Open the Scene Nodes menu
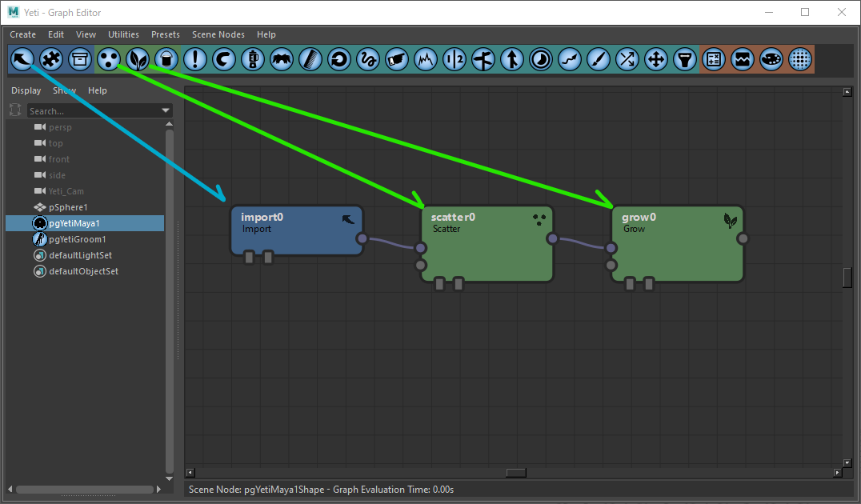The height and width of the screenshot is (504, 861). (x=218, y=34)
